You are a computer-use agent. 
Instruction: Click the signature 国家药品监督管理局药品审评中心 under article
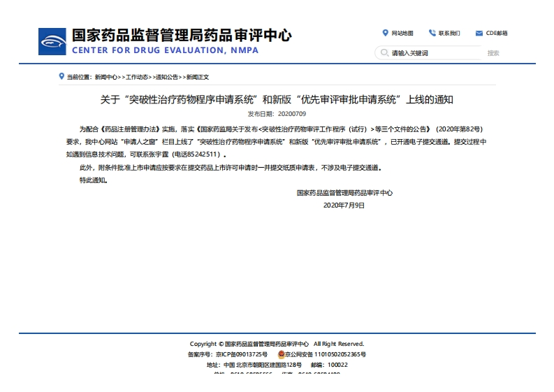click(x=344, y=193)
